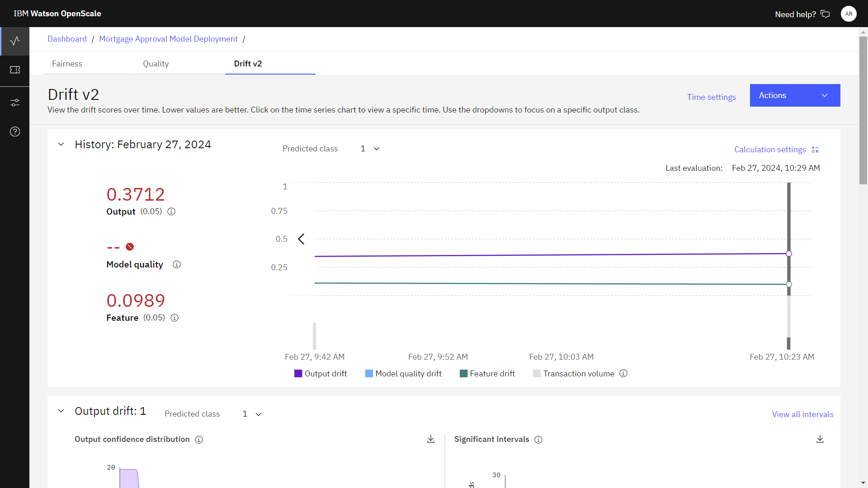Click the Last evaluation timestamp text
868x488 pixels.
pos(776,168)
